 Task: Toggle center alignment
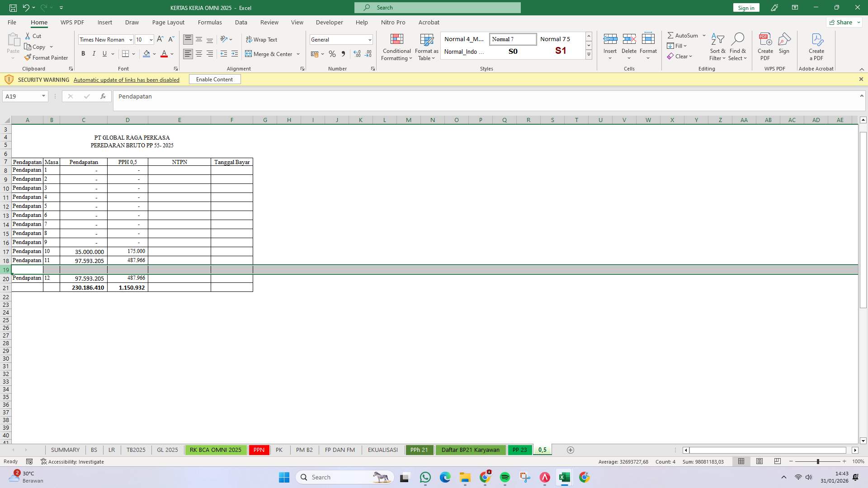pyautogui.click(x=199, y=53)
